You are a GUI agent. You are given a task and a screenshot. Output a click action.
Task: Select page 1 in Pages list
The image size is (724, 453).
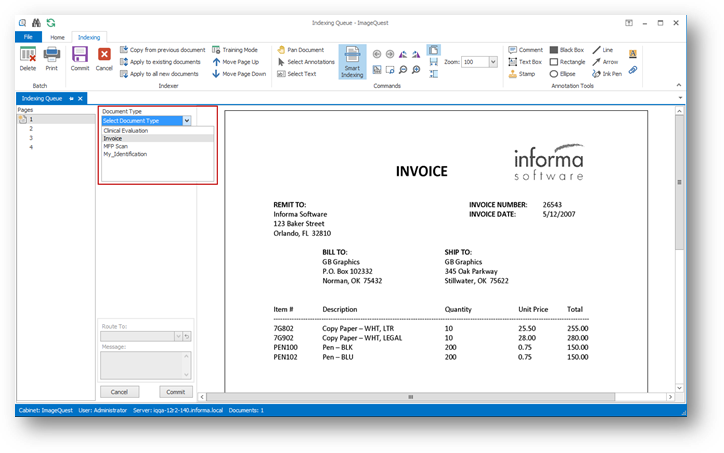(56, 119)
